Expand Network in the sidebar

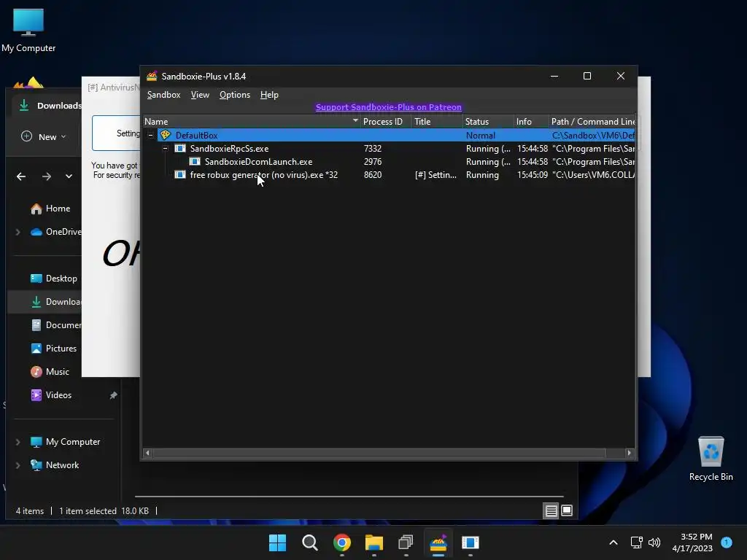pyautogui.click(x=18, y=465)
